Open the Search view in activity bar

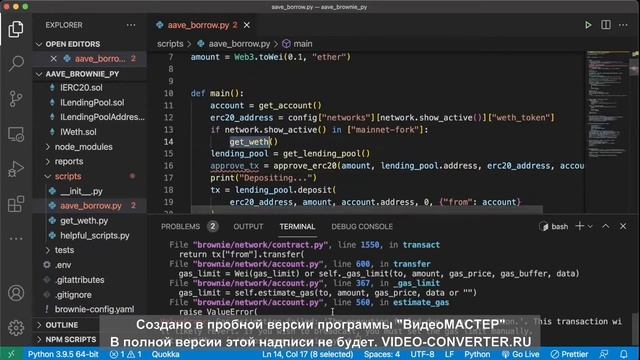click(x=16, y=63)
